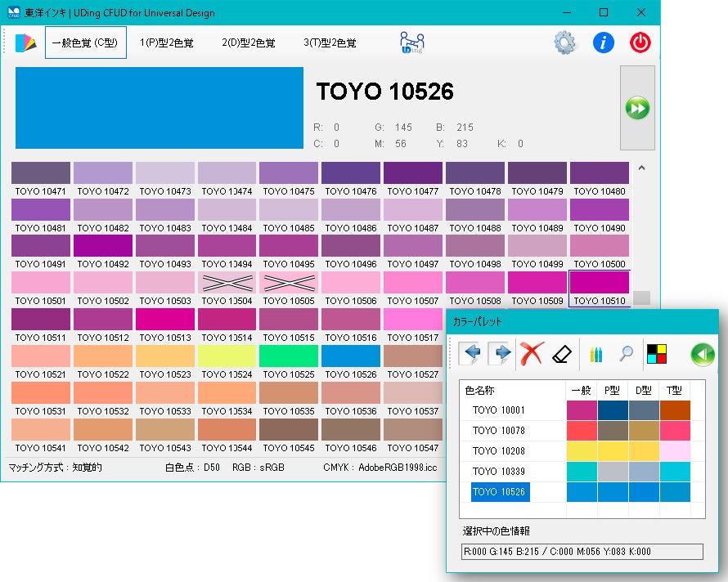Select the 一般色覚 (C型) view button
Screen dimensions: 728x582
coord(85,43)
